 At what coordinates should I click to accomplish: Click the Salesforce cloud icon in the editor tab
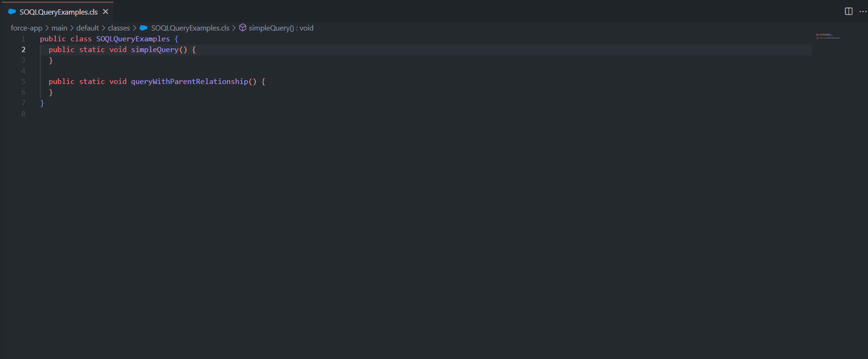coord(12,12)
